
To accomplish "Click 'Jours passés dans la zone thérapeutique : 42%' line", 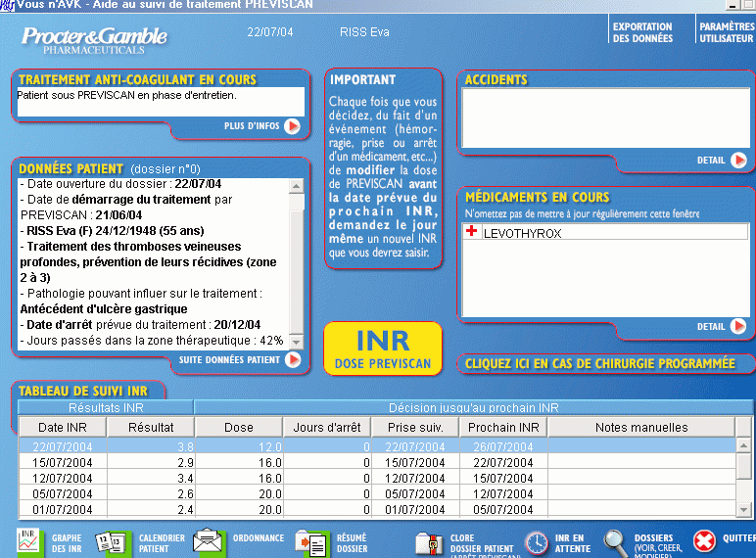I will (152, 341).
